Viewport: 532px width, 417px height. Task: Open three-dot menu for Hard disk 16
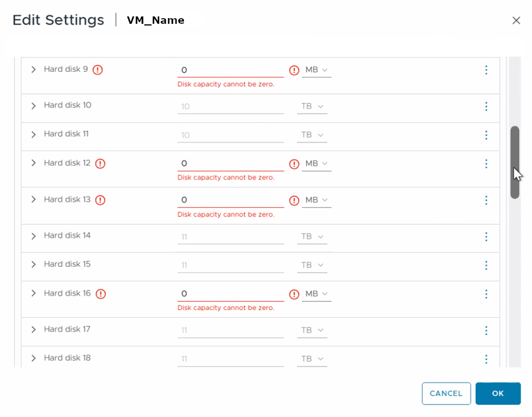click(486, 294)
